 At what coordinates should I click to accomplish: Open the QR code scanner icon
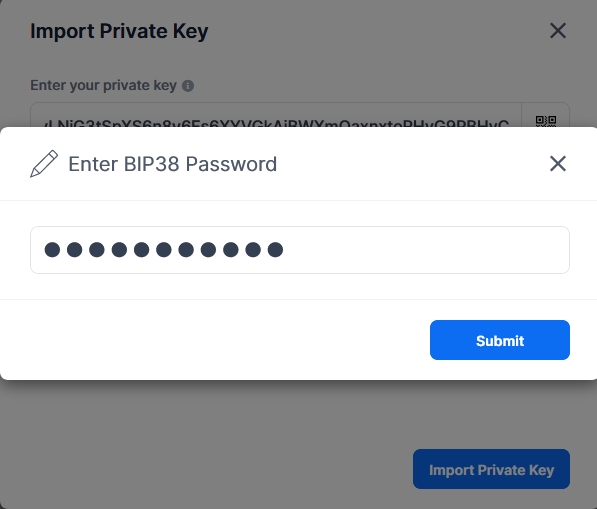tap(546, 121)
